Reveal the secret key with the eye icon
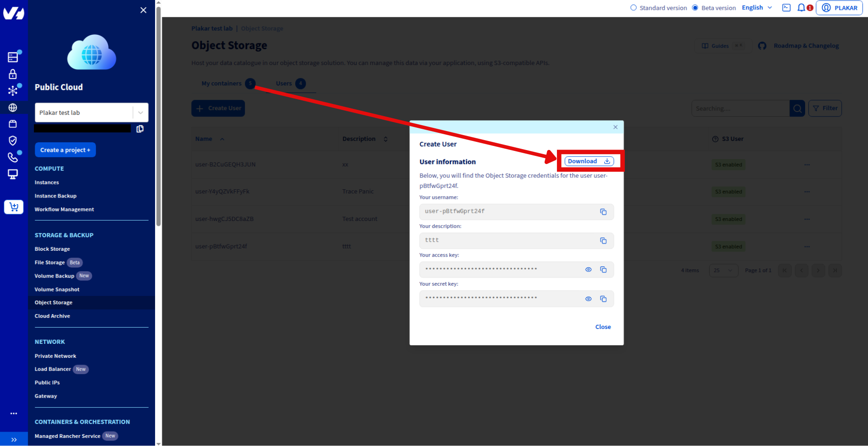Image resolution: width=868 pixels, height=446 pixels. [x=588, y=299]
